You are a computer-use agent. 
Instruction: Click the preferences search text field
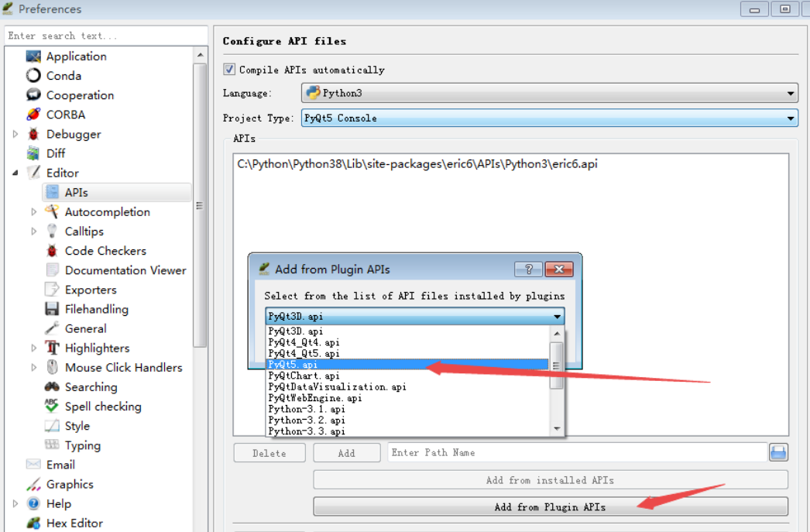pos(106,36)
